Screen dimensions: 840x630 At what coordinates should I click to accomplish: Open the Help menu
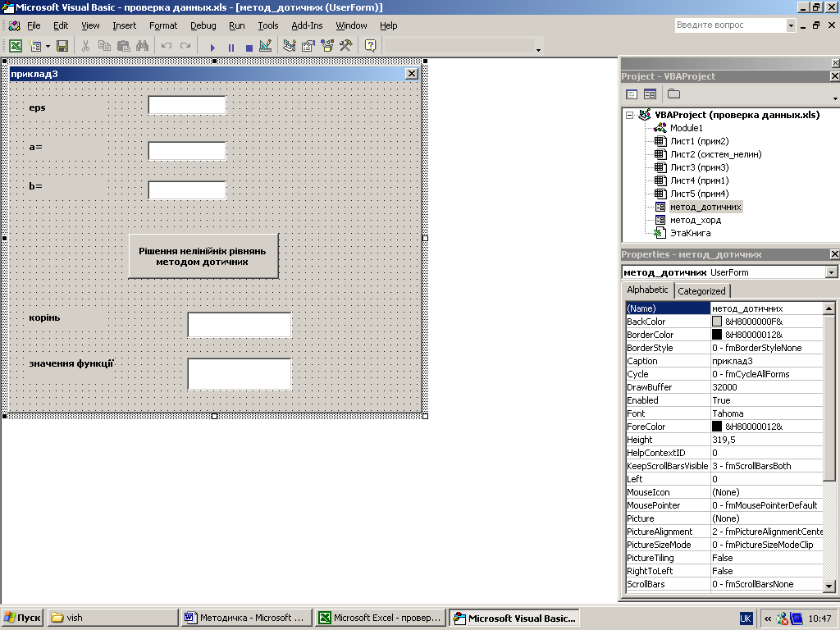point(388,25)
